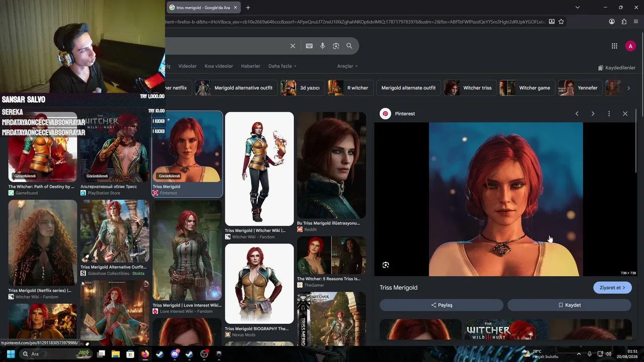644x362 pixels.
Task: Show hidden system tray icons
Action: point(578,354)
